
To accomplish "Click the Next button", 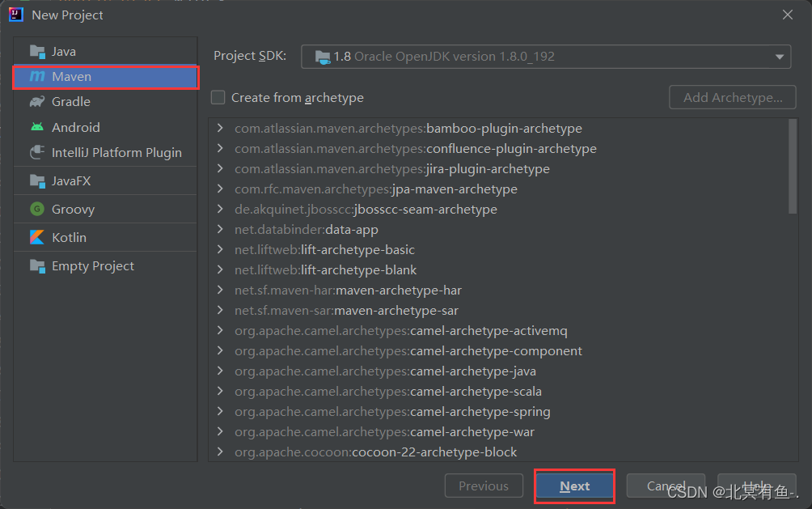I will point(575,486).
